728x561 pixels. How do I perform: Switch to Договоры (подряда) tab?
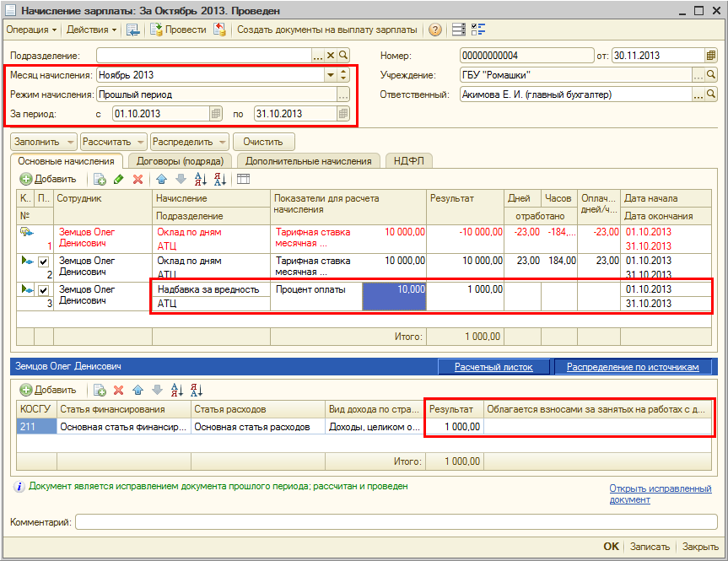pos(179,161)
